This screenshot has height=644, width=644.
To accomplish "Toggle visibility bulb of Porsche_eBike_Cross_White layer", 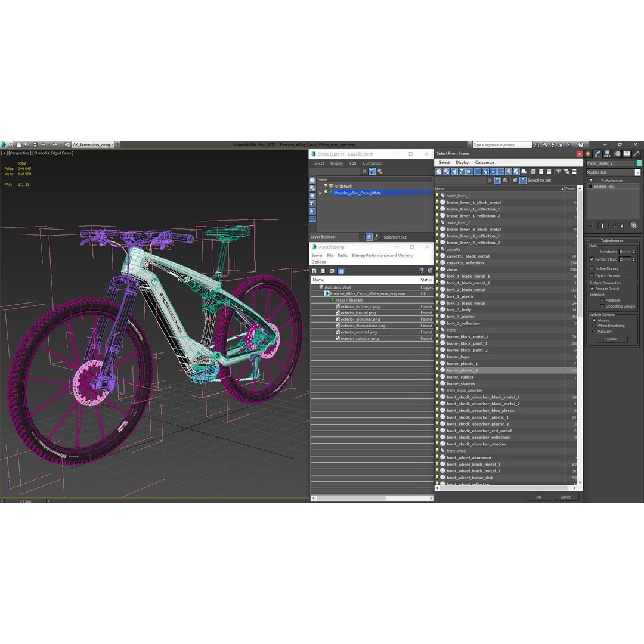I will click(326, 193).
